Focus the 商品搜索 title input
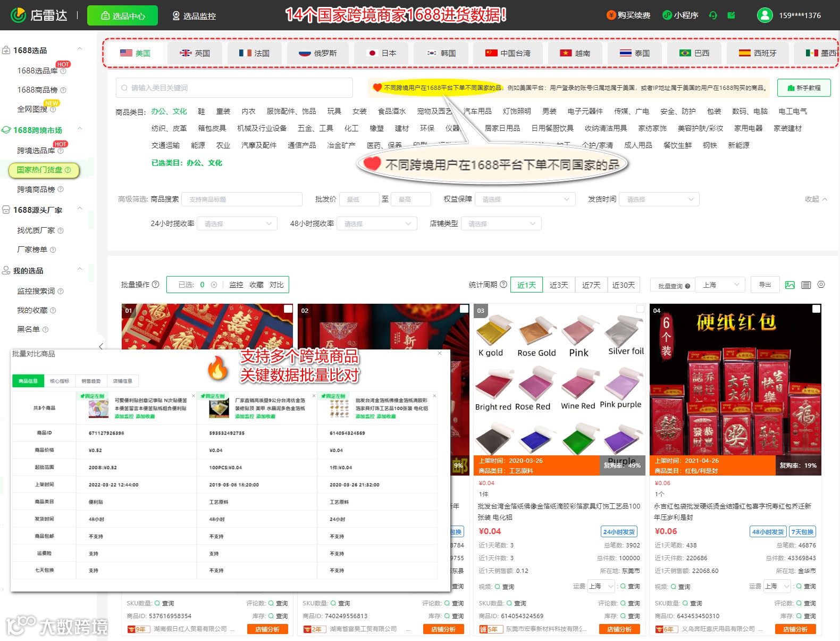 [242, 199]
